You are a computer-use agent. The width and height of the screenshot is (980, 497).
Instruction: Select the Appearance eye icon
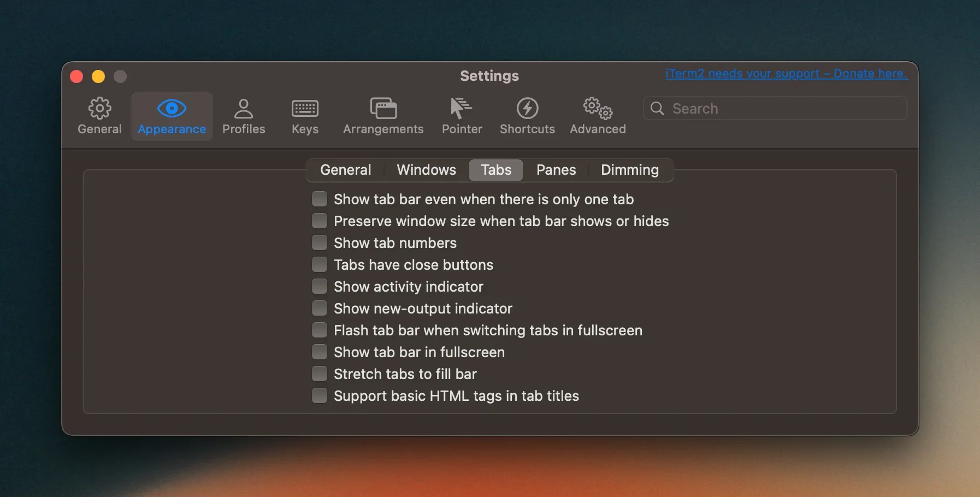point(172,109)
